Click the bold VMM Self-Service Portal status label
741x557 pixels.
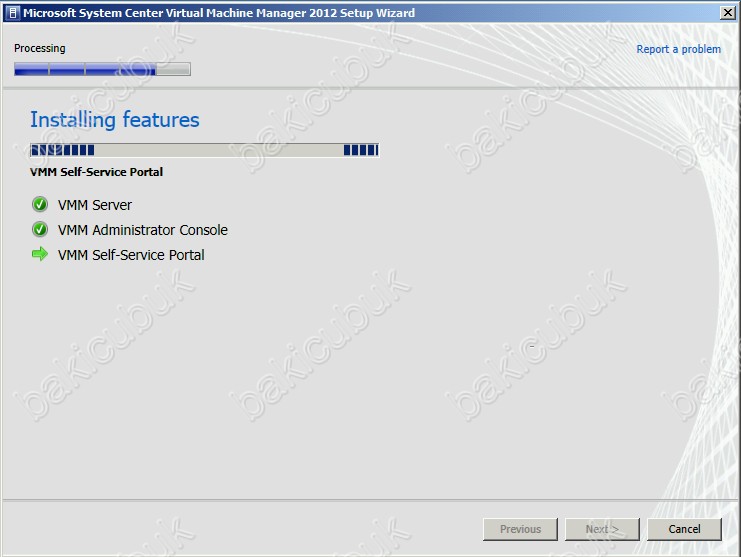(96, 172)
